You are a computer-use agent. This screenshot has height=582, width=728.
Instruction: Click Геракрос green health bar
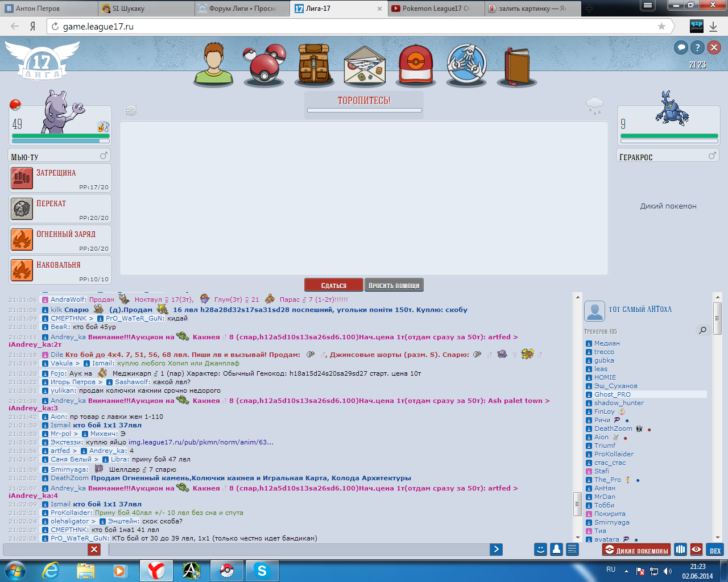669,136
